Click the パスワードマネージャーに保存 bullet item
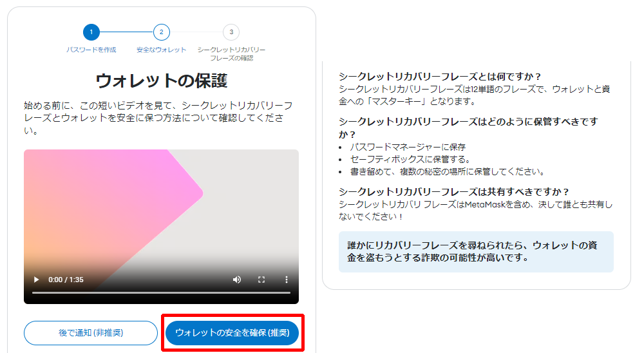Viewport: 644px width, 353px height. point(408,147)
